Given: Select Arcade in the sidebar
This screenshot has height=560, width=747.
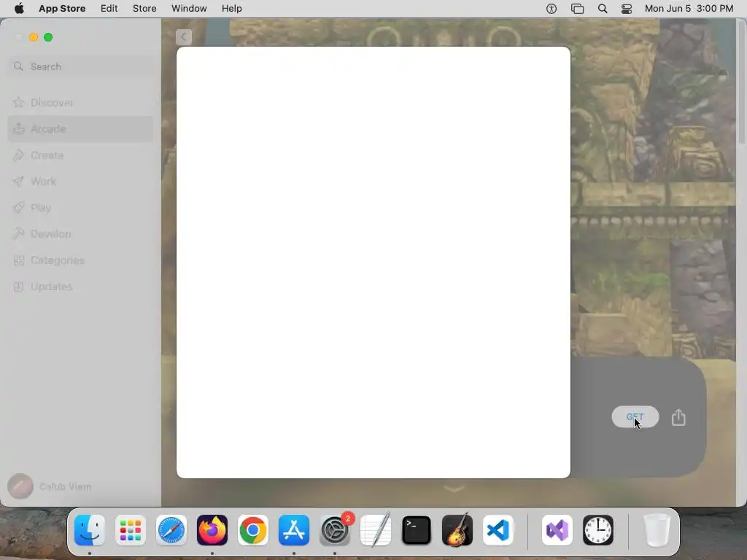Looking at the screenshot, I should pyautogui.click(x=80, y=128).
